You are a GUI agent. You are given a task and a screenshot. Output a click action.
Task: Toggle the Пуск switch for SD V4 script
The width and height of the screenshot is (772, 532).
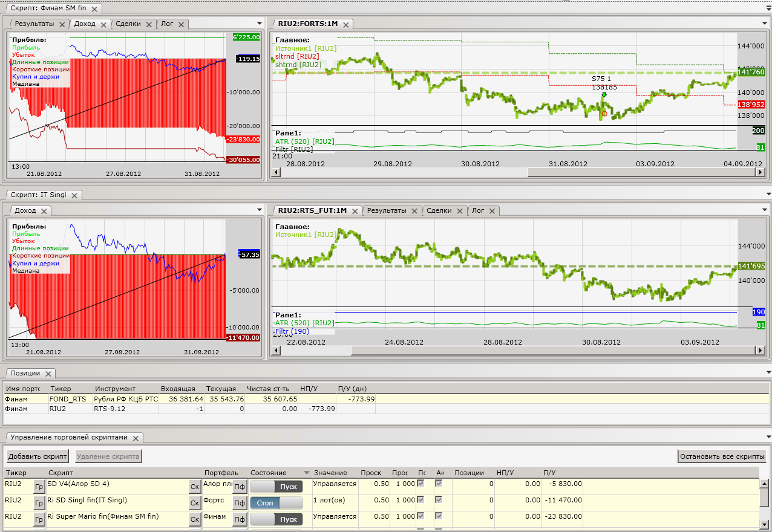click(x=276, y=487)
